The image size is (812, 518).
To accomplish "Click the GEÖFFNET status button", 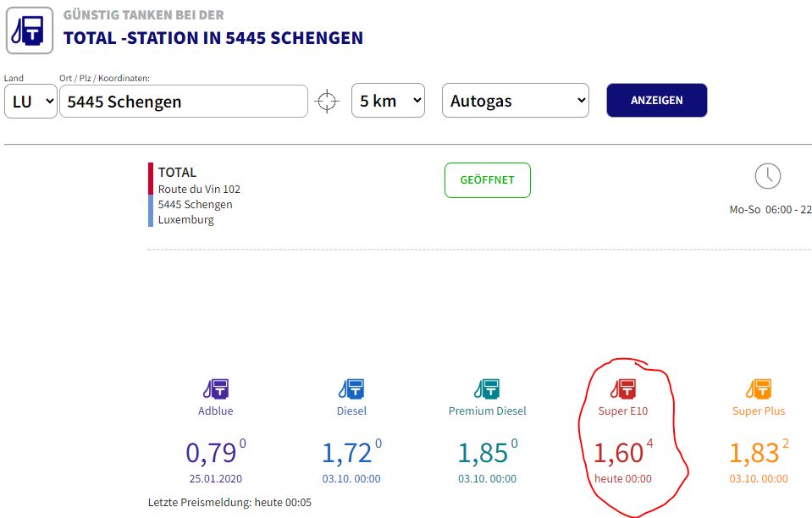I will click(x=487, y=180).
